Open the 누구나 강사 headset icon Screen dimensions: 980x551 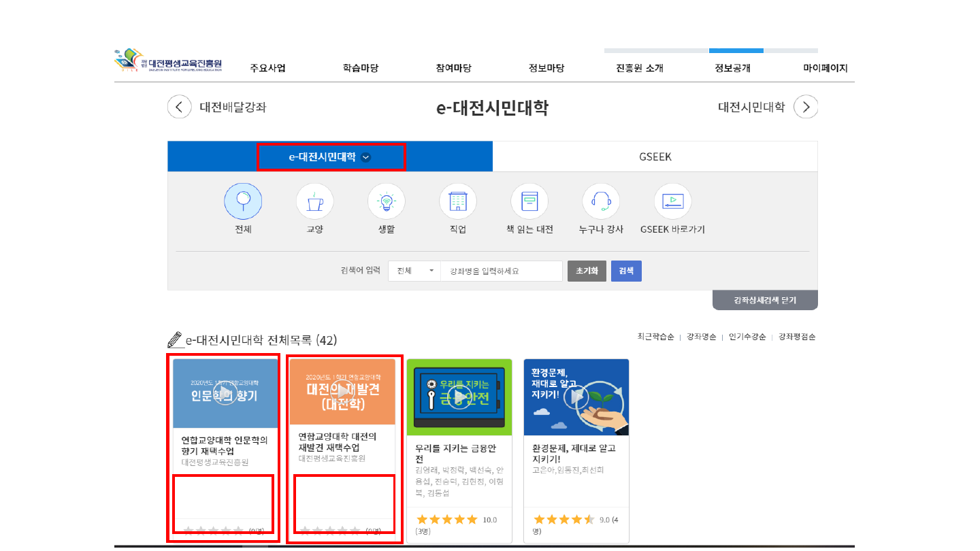pos(601,201)
